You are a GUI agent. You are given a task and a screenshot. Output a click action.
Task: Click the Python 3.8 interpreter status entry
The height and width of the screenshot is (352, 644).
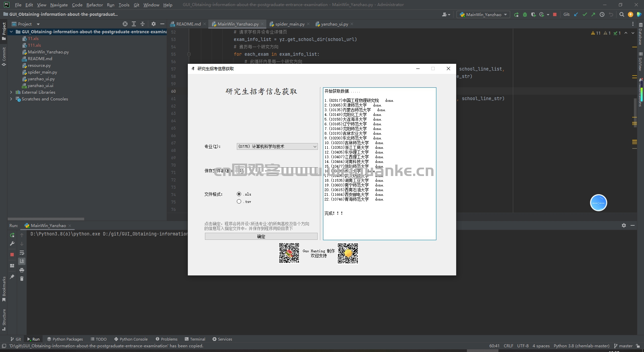(x=581, y=346)
